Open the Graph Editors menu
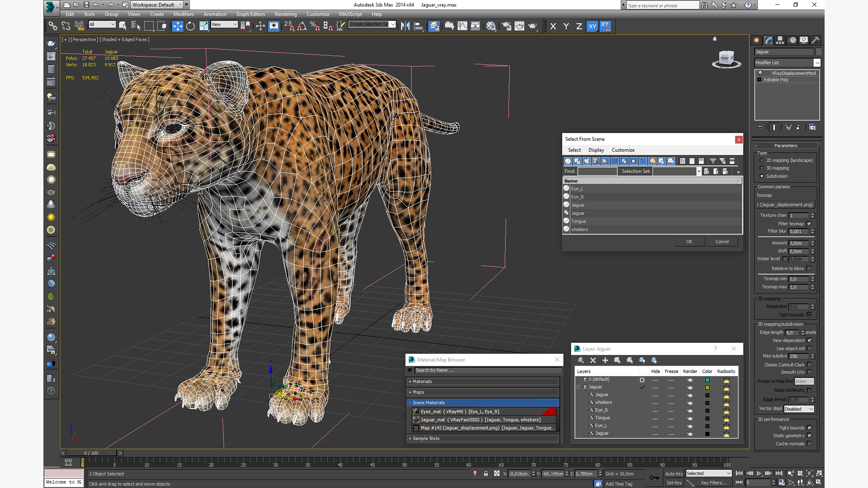 [x=250, y=14]
